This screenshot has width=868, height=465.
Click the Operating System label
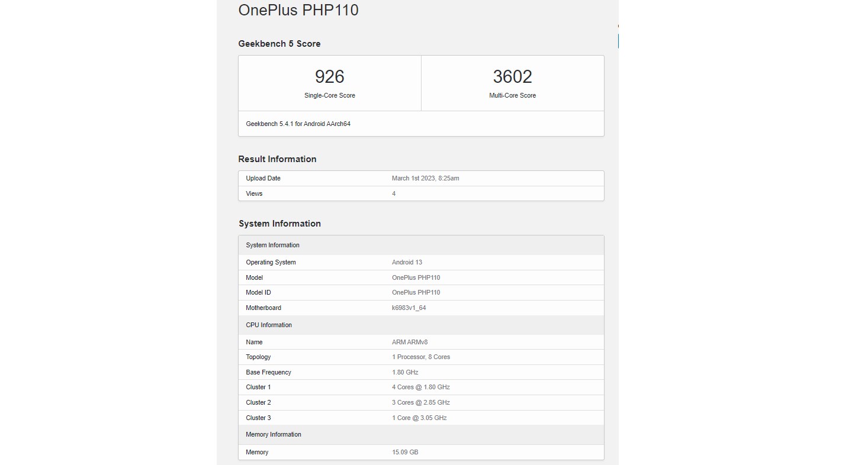click(271, 262)
